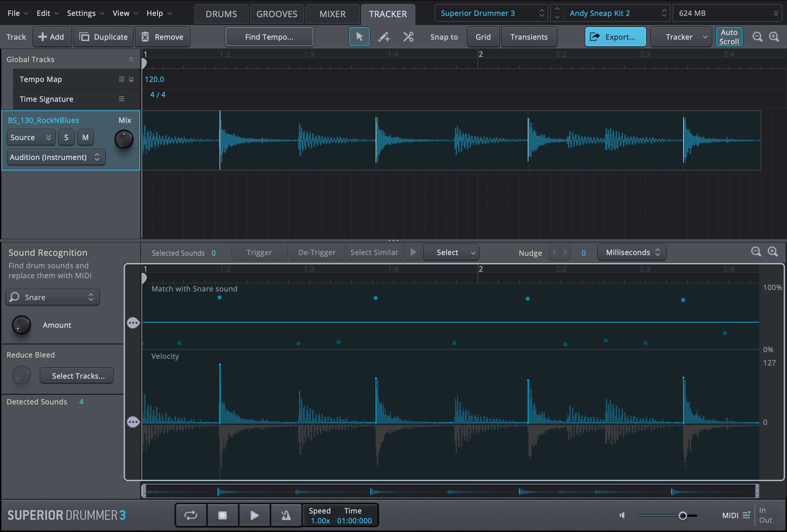Screen dimensions: 787x532
Task: Switch to the MIXER tab
Action: tap(332, 14)
